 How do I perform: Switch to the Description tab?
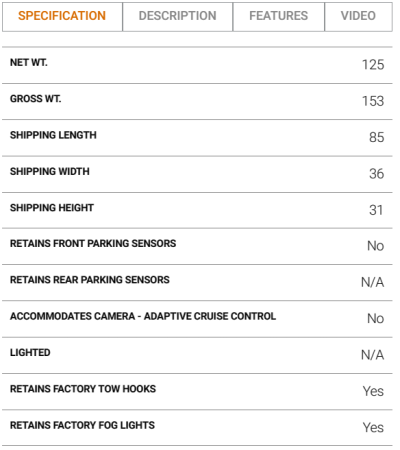point(178,17)
